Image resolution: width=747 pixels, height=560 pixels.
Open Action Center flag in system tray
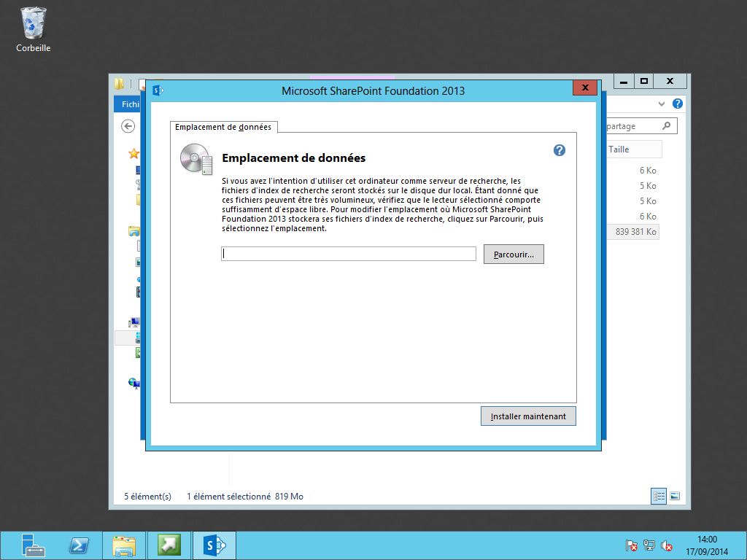(x=631, y=545)
